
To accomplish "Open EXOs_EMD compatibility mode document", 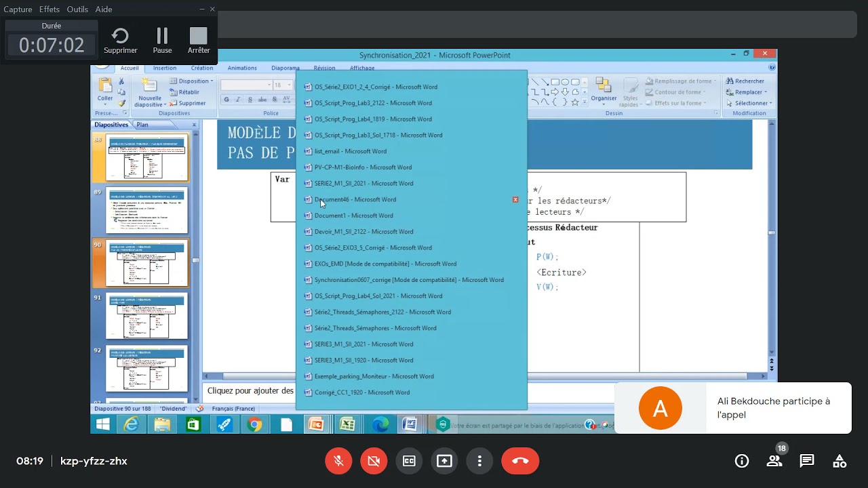I will [x=412, y=264].
